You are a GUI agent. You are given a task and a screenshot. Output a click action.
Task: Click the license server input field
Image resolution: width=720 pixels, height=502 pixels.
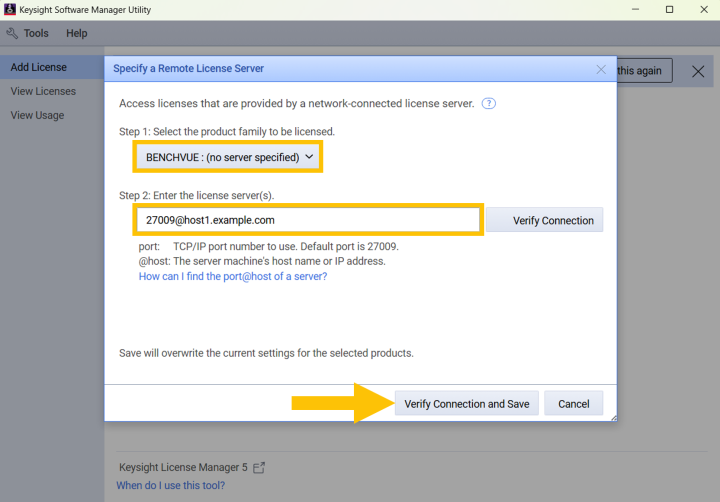pos(308,220)
